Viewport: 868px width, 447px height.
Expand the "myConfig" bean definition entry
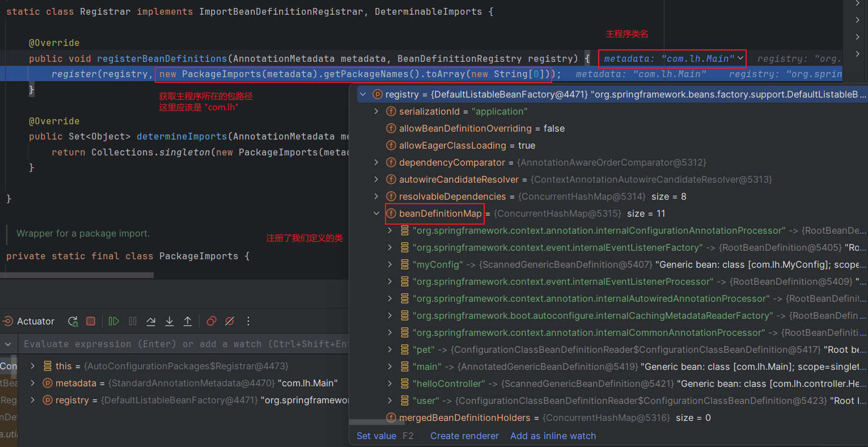pos(389,264)
